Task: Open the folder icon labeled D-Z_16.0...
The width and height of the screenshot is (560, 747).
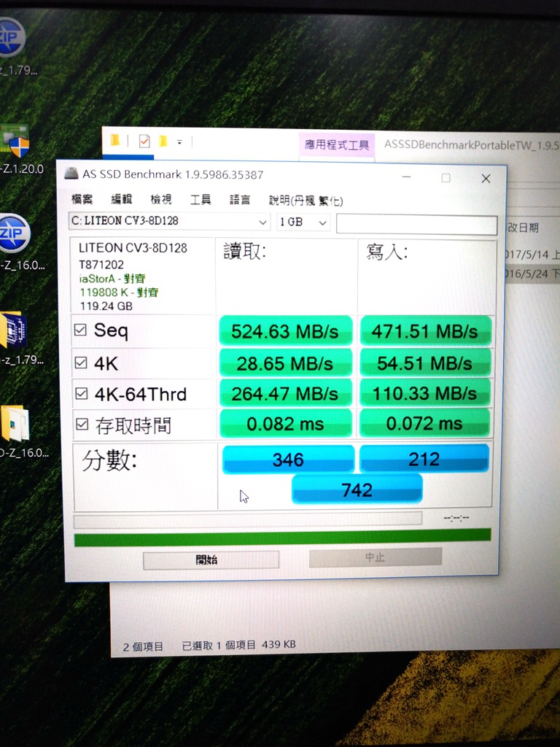Action: click(15, 423)
